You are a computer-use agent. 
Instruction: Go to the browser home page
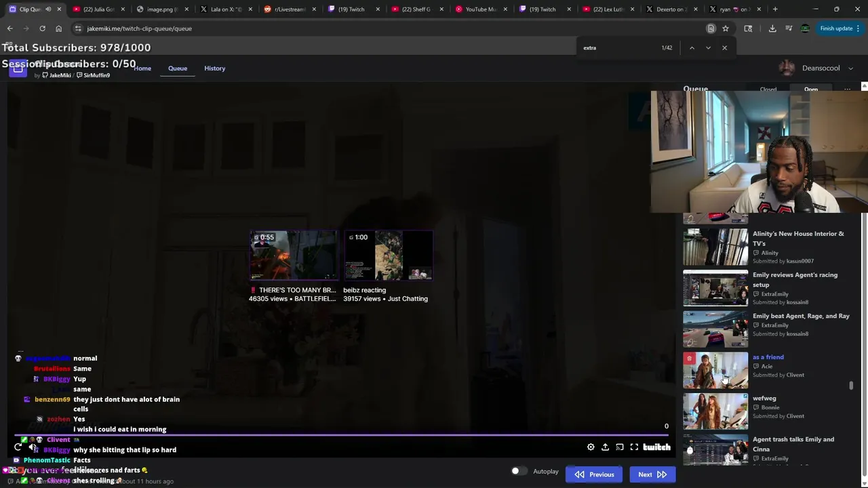[x=58, y=28]
